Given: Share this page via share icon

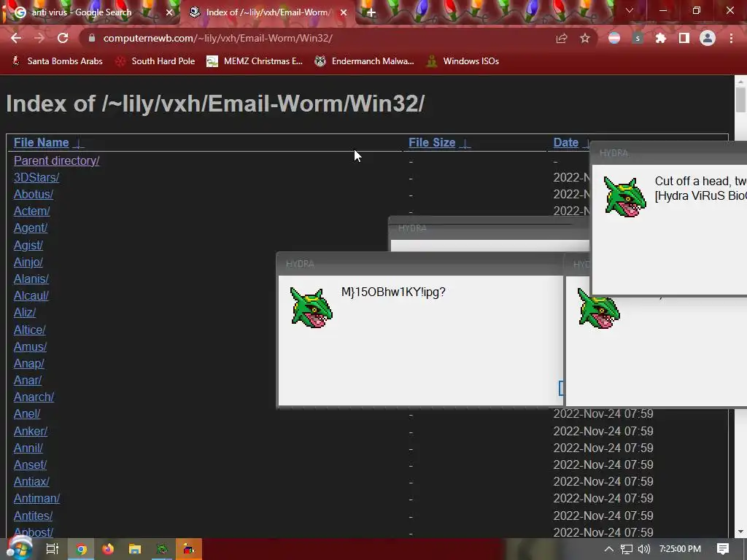Looking at the screenshot, I should (562, 39).
